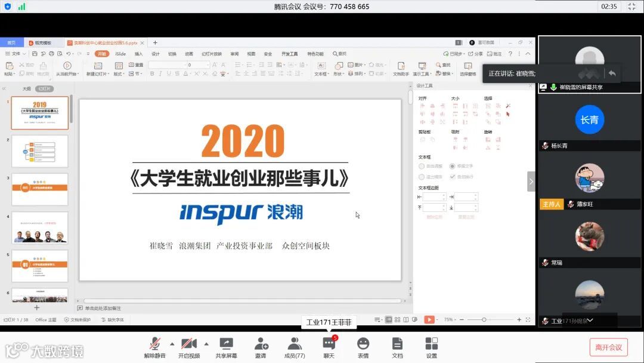Open meeting settings (设置)
Screen dimensions: 644x363
(x=431, y=348)
